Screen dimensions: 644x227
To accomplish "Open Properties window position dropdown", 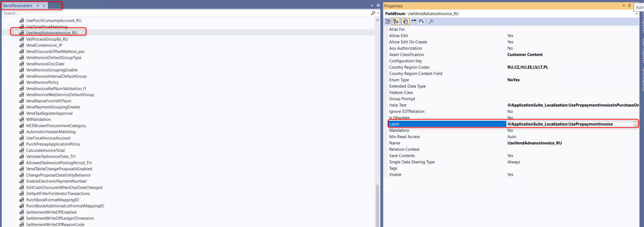I will coord(624,5).
